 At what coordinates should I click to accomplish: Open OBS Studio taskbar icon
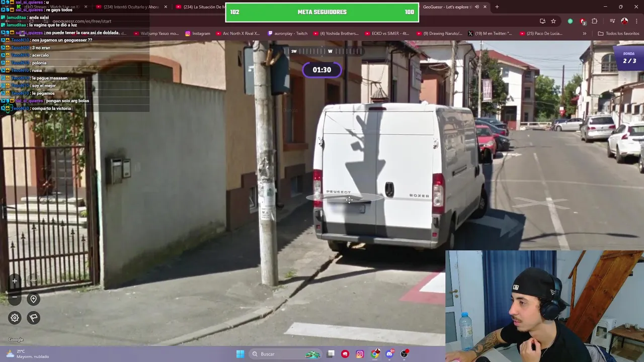(404, 354)
